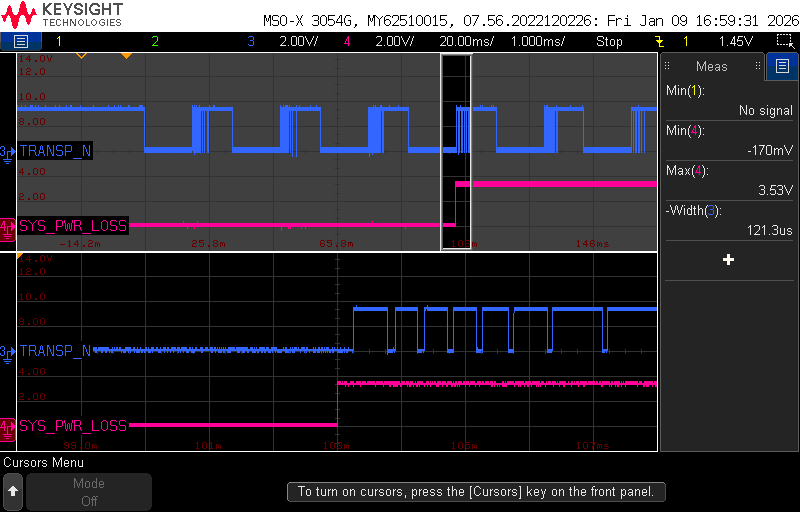This screenshot has width=800, height=512.
Task: Click the zoom timebase 1.000ms/ value
Action: coord(538,41)
